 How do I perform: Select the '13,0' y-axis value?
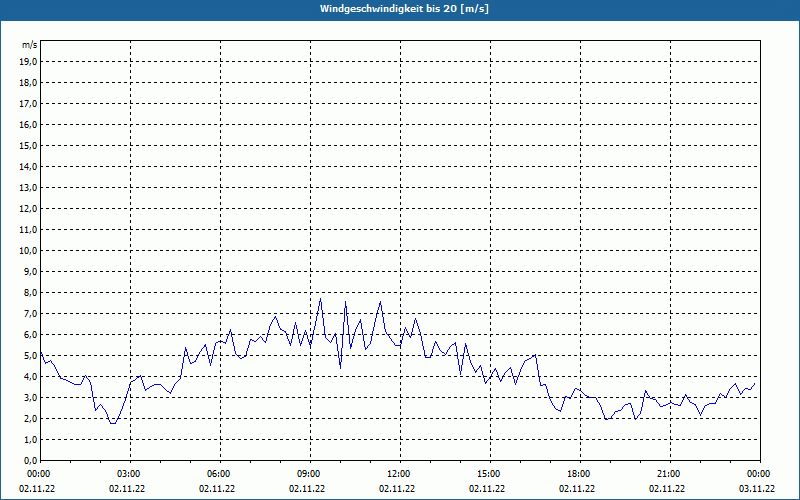[28, 188]
